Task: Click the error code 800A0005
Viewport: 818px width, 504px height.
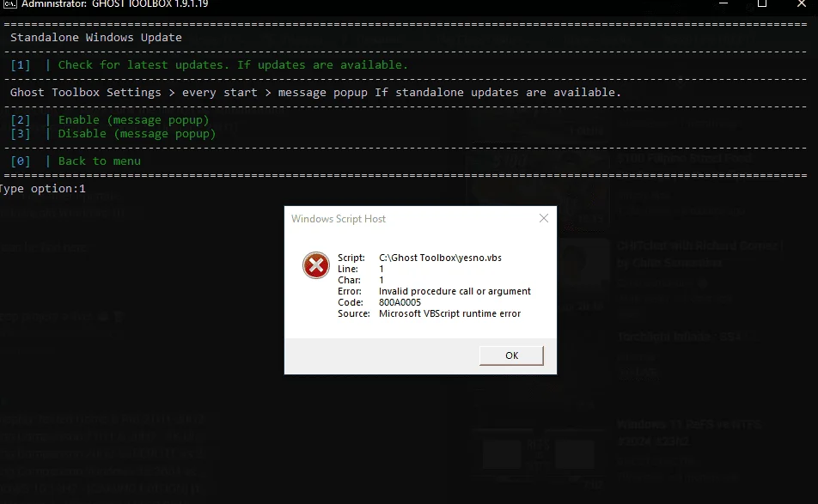Action: [400, 302]
